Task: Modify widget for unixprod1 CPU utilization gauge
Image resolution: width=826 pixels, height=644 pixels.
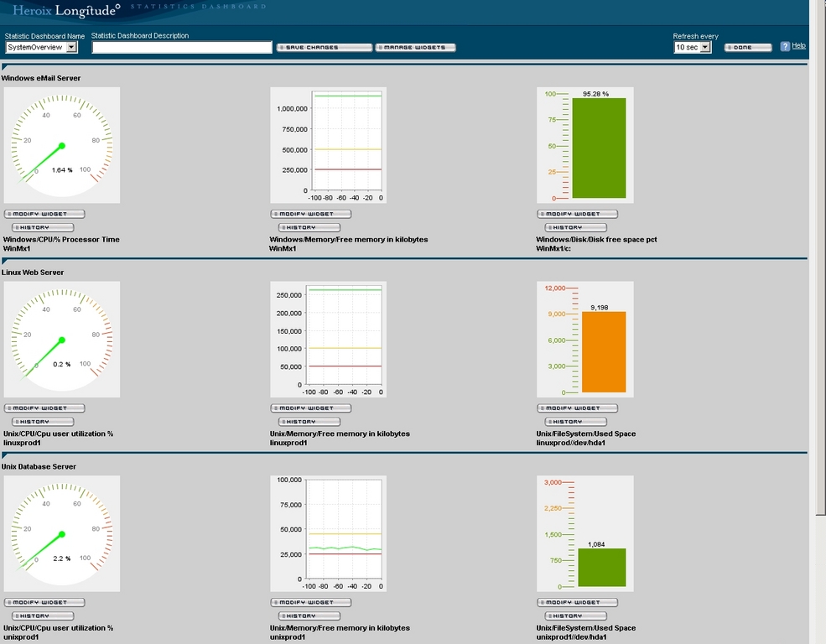Action: click(44, 603)
